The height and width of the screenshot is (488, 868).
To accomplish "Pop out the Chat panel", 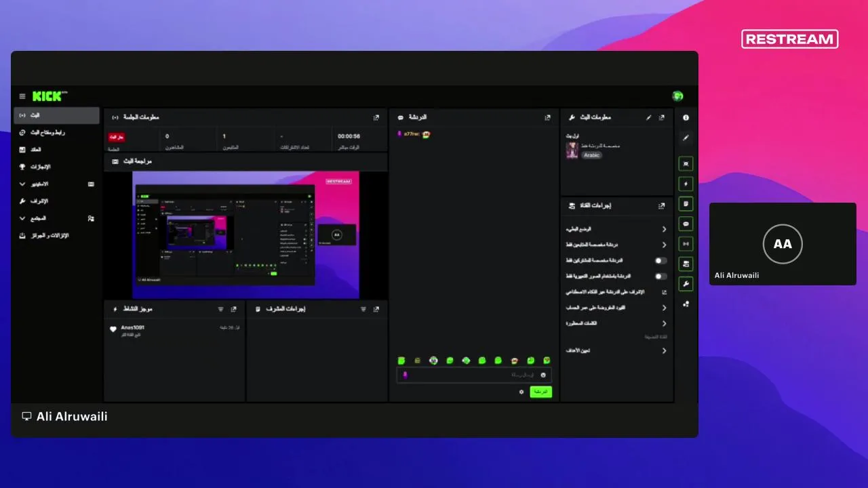I will pos(547,117).
